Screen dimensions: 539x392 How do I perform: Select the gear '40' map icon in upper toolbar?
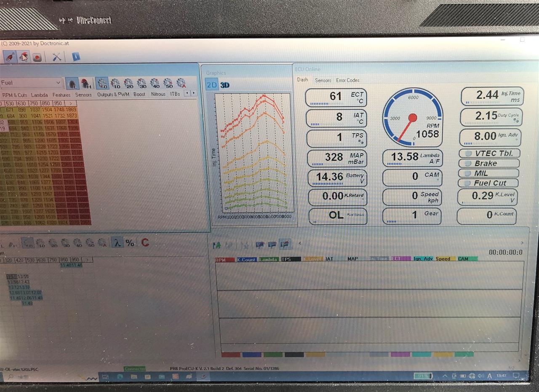click(x=155, y=83)
